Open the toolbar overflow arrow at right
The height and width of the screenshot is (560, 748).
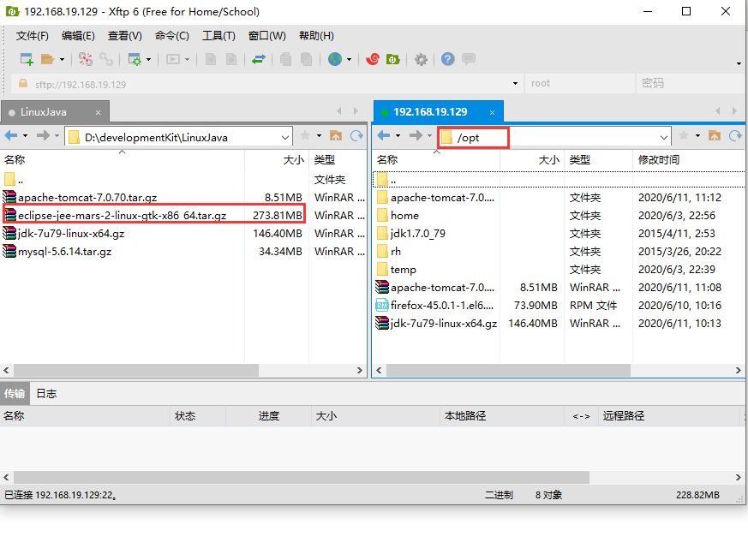click(x=739, y=63)
